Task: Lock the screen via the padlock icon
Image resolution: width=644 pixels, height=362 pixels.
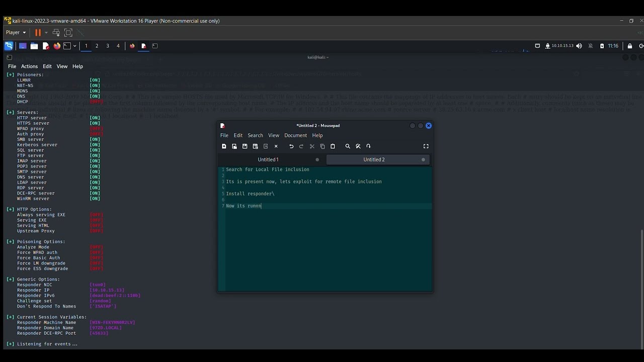Action: pos(629,46)
